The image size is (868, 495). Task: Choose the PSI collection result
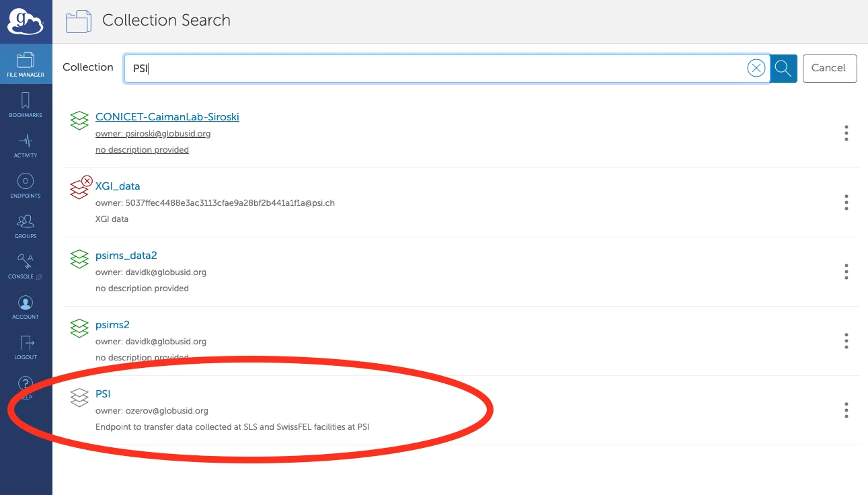(103, 394)
